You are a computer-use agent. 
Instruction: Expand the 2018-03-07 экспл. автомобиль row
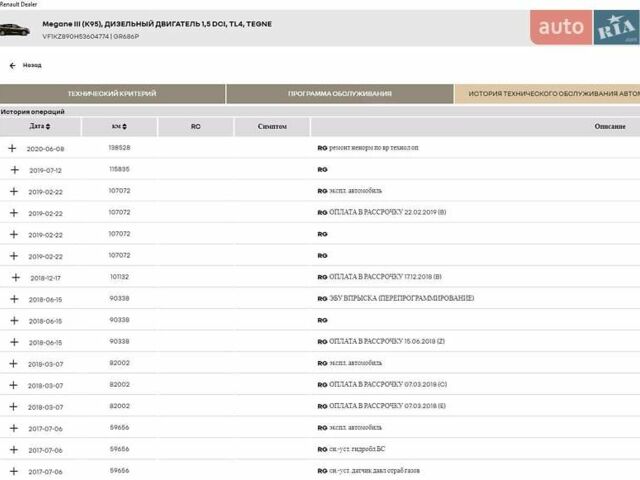point(13,364)
